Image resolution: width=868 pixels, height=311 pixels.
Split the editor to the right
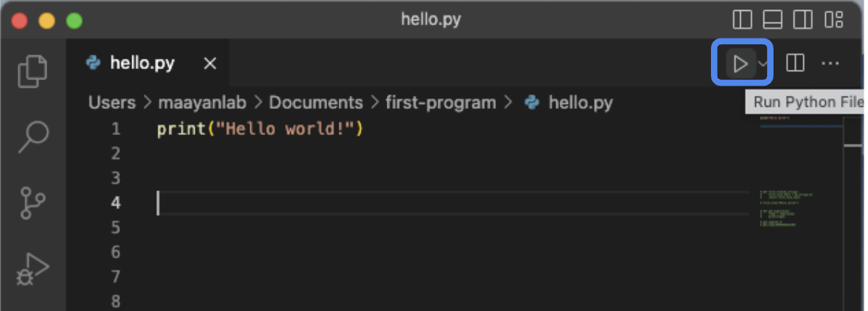pos(795,64)
